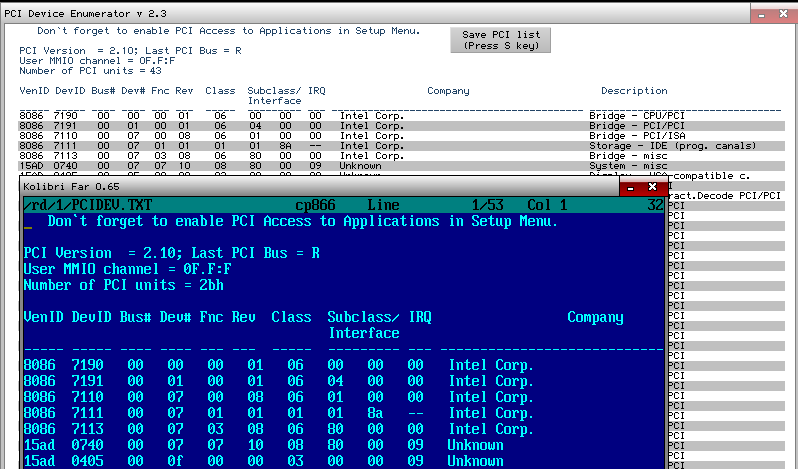
Task: Select the System - misc device row
Action: [x=400, y=166]
